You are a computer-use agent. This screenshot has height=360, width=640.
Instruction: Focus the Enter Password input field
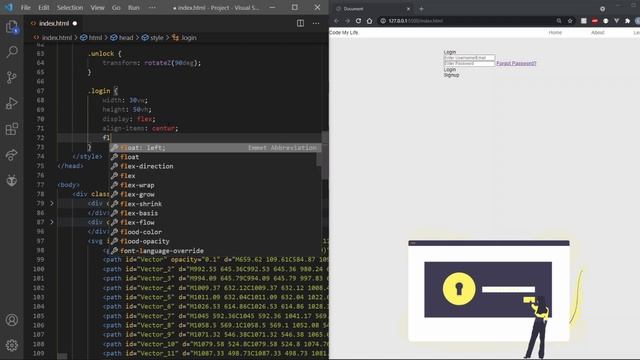point(469,63)
